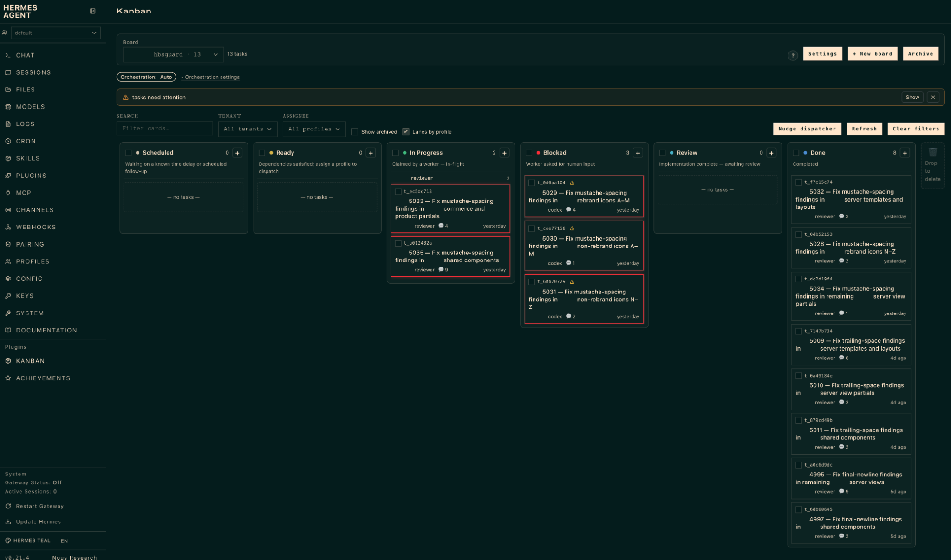Open card 5010 server view partials
Viewport: 951px width, 560px height.
pyautogui.click(x=851, y=389)
